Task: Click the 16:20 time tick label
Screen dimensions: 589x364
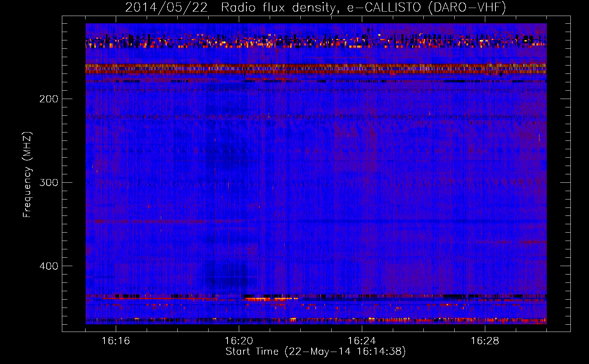Action: click(x=239, y=341)
